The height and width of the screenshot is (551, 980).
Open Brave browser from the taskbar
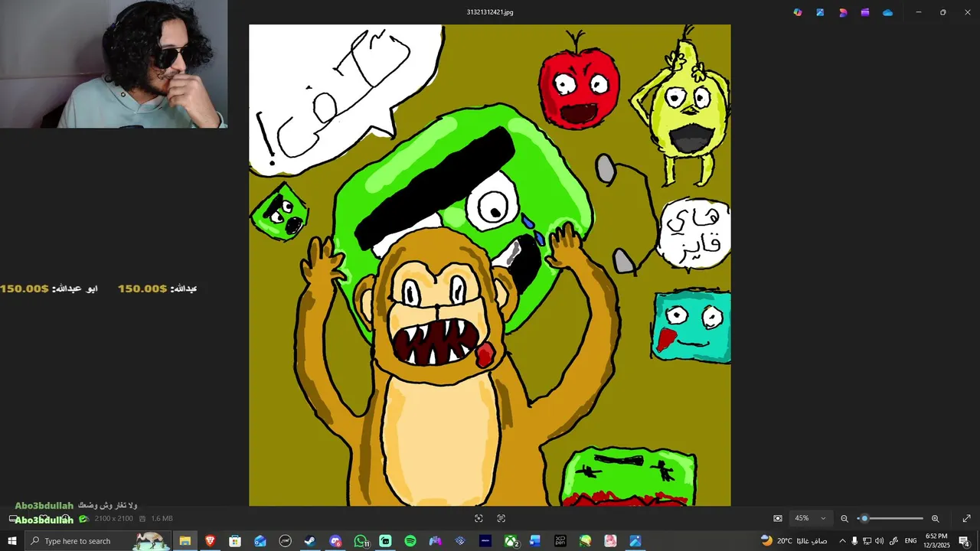[210, 541]
